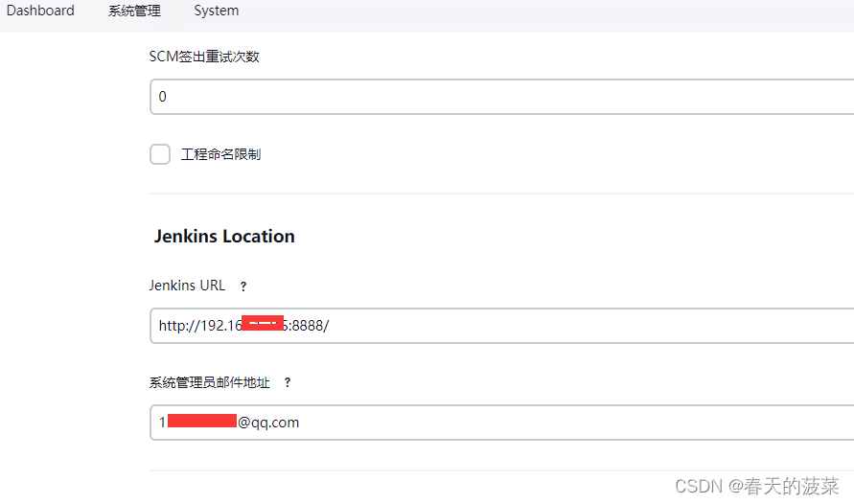Click the 'SCM签出重试次数' label
Screen dimensions: 854x504
point(204,57)
